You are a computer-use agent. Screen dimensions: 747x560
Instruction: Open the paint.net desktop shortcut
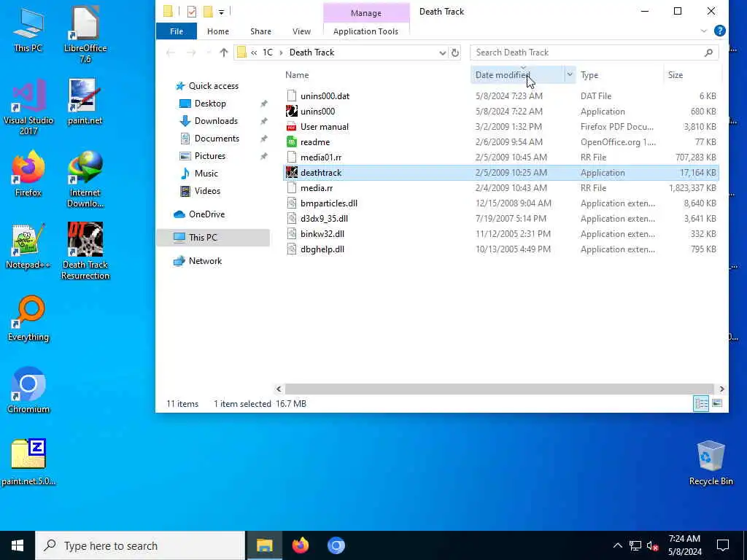[x=85, y=102]
